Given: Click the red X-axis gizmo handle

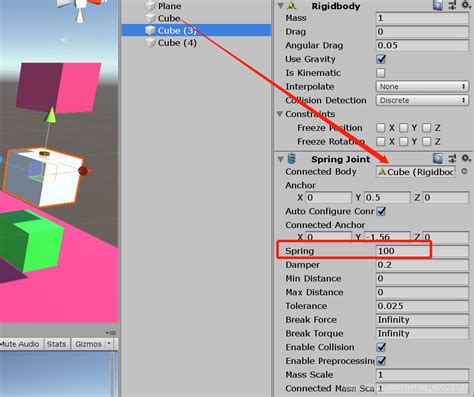Looking at the screenshot, I should click(x=83, y=171).
